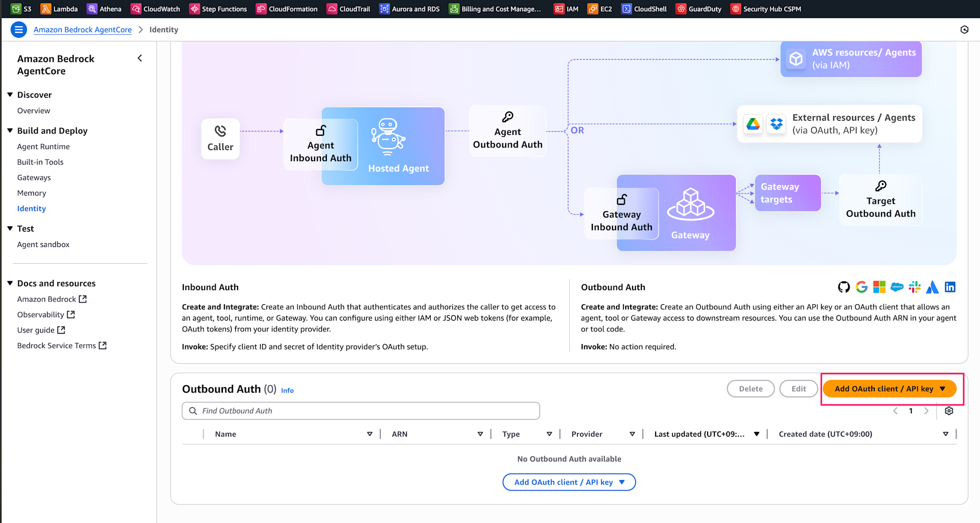Click the Info link beside Outbound Auth

(287, 391)
